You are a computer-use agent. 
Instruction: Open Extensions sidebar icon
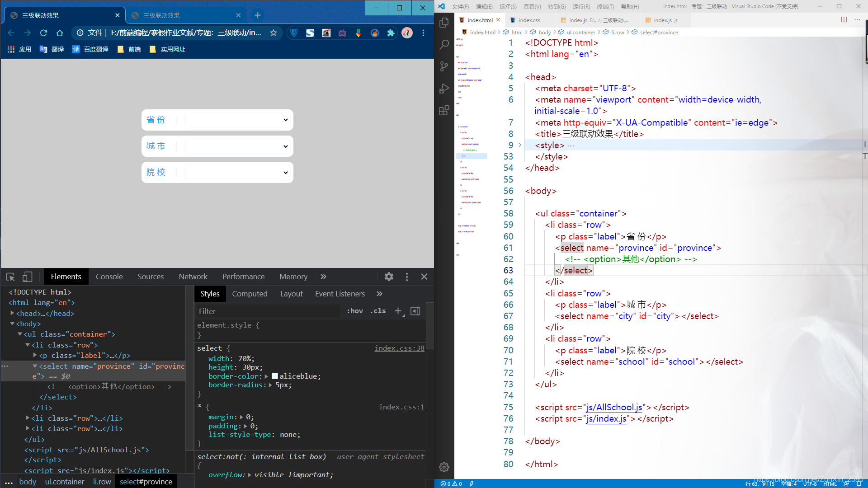444,110
